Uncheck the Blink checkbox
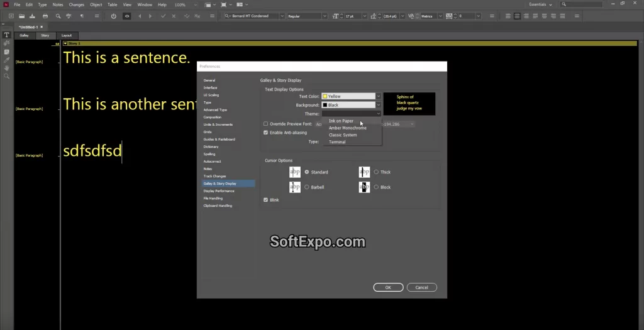The height and width of the screenshot is (330, 644). click(x=266, y=200)
